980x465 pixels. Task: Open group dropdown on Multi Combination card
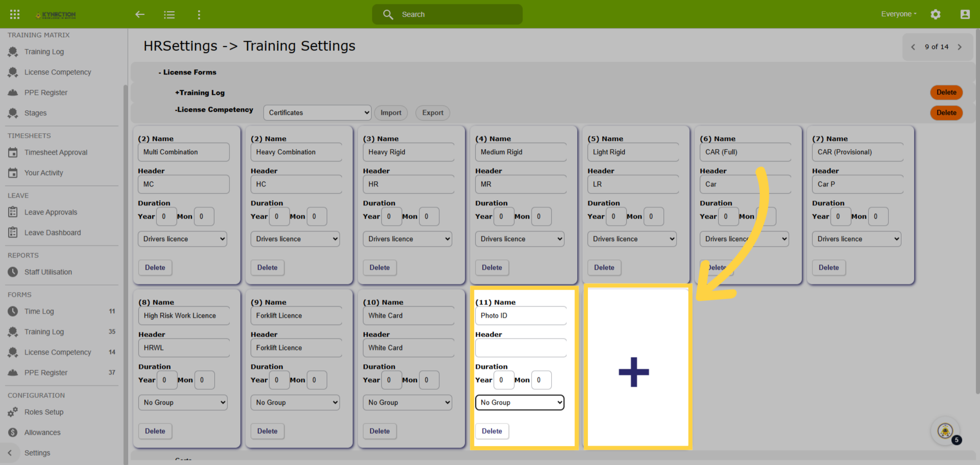tap(183, 239)
